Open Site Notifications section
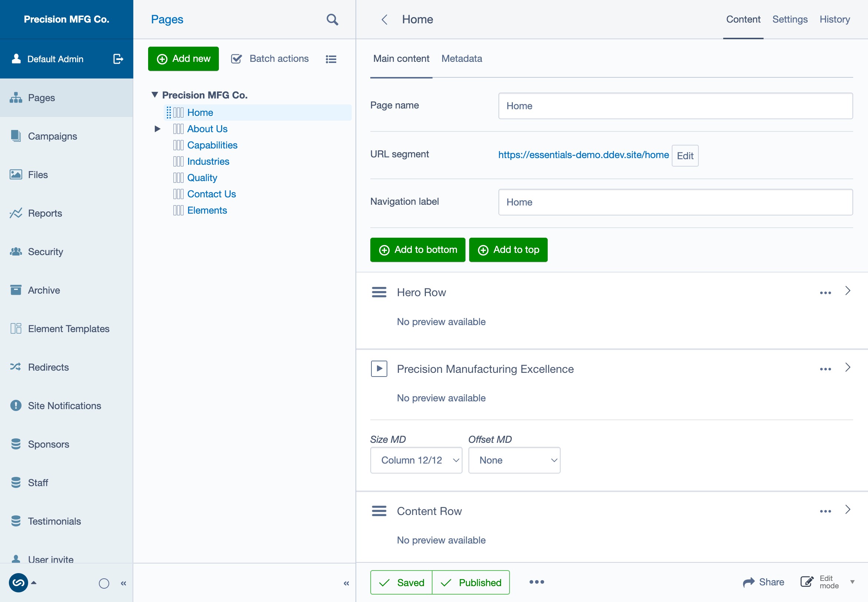The height and width of the screenshot is (602, 868). 66,405
